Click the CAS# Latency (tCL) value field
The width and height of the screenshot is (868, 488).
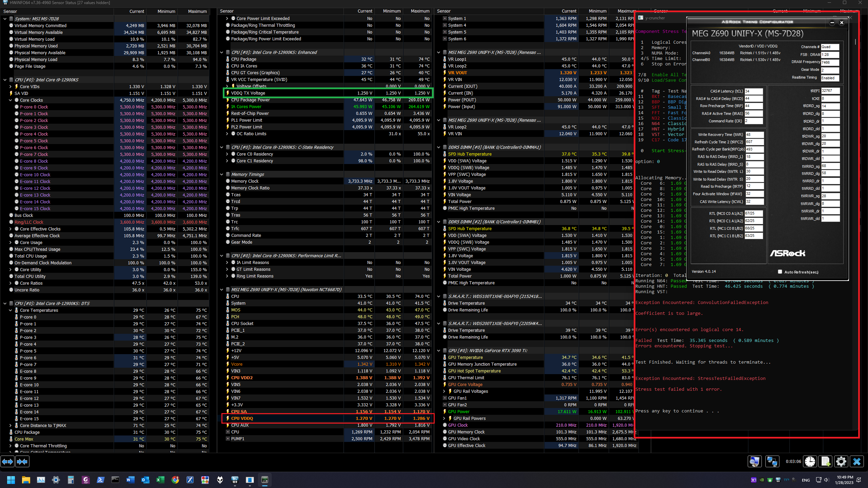click(x=753, y=91)
